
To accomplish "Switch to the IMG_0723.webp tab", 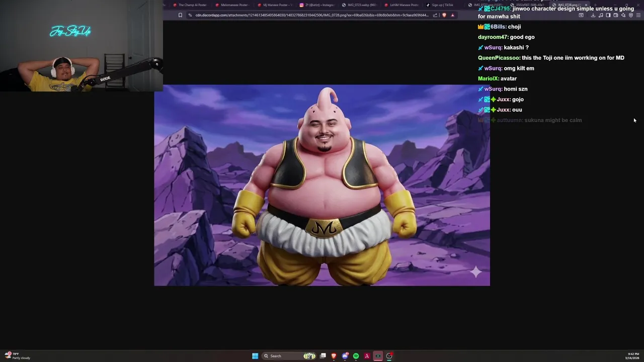I will coord(359,5).
